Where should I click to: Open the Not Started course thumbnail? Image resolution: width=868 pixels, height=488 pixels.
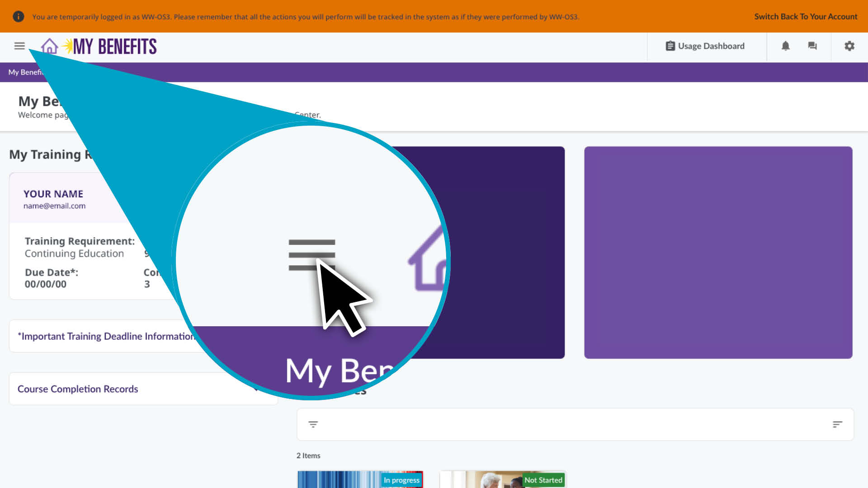(x=502, y=479)
